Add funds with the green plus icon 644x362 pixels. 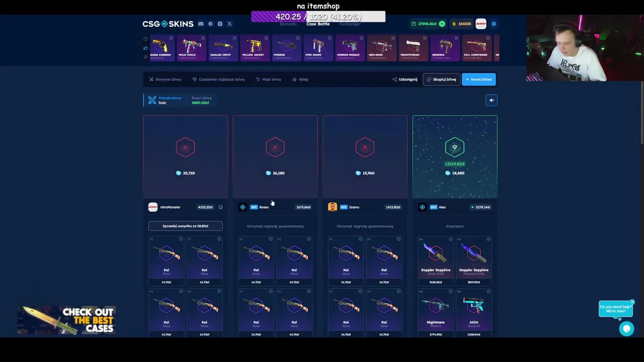[442, 24]
